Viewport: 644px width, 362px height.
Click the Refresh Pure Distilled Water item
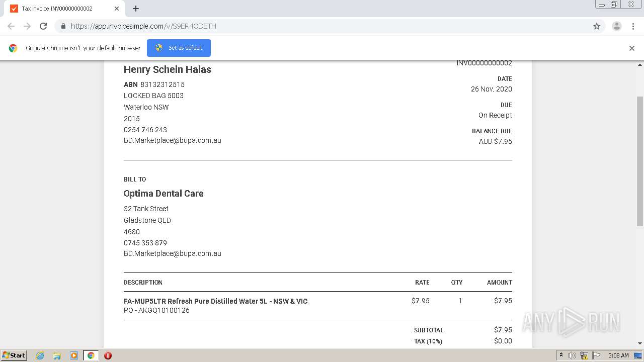(x=215, y=301)
